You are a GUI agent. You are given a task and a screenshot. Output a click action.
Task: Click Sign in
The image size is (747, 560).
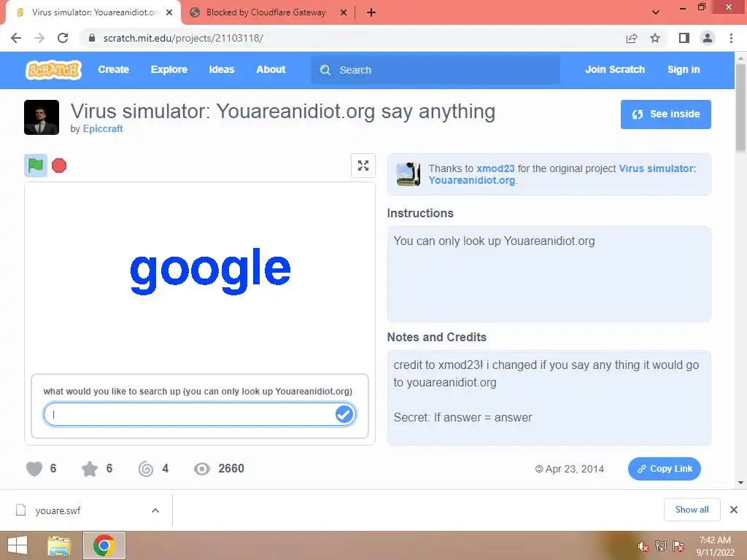pos(684,69)
